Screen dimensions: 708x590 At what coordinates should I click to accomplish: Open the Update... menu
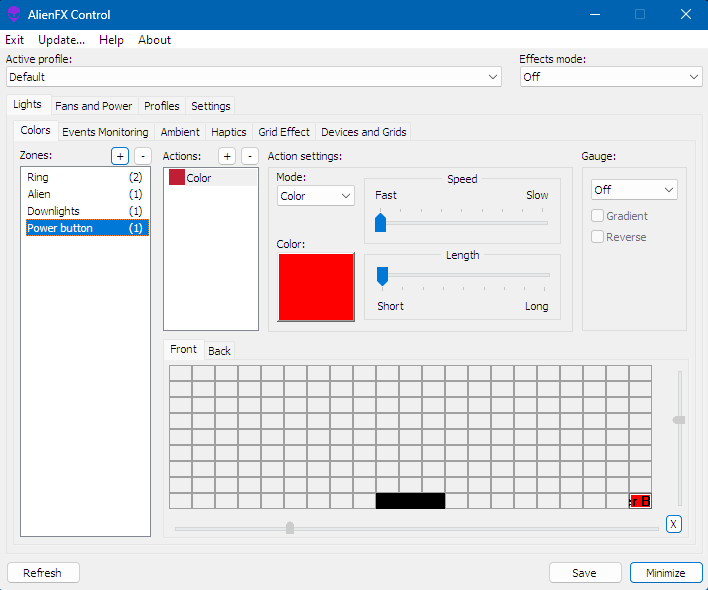coord(61,40)
